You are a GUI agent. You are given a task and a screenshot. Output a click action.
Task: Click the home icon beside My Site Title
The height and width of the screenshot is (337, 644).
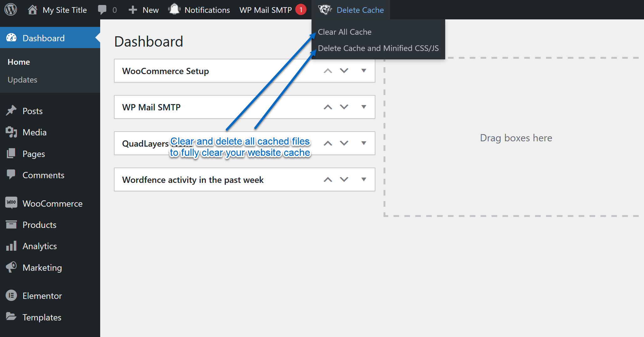coord(33,10)
